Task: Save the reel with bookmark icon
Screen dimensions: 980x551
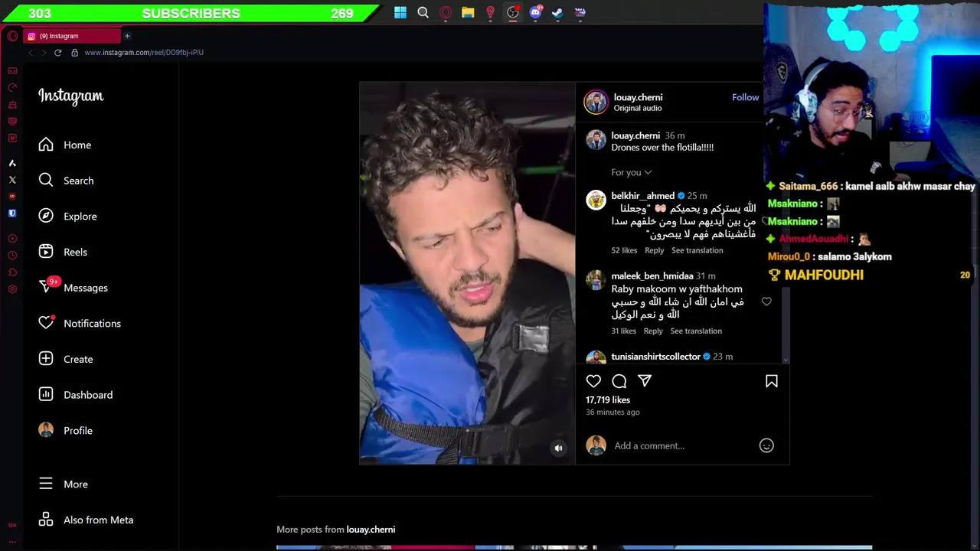Action: pyautogui.click(x=771, y=381)
